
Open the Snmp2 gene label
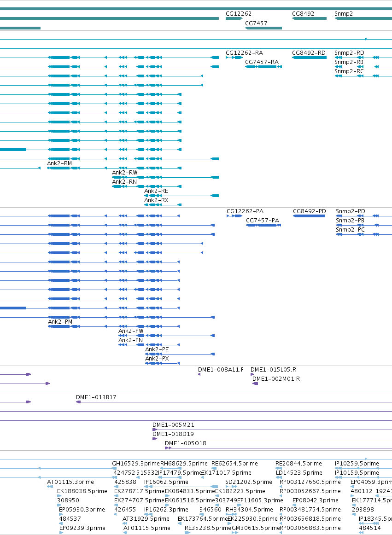344,14
